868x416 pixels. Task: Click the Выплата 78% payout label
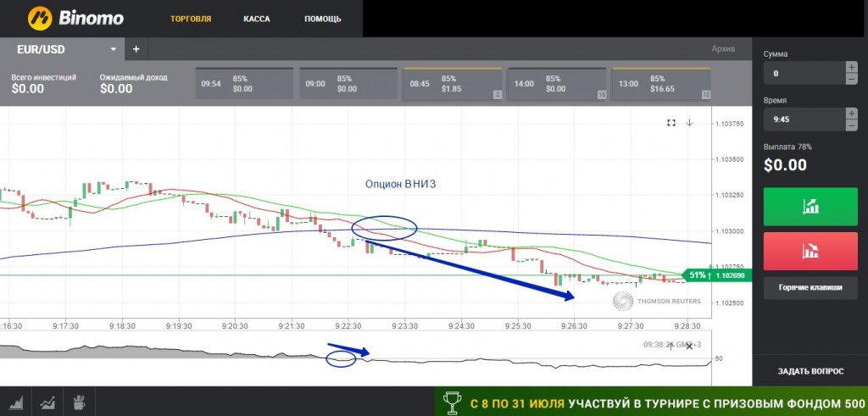(787, 147)
